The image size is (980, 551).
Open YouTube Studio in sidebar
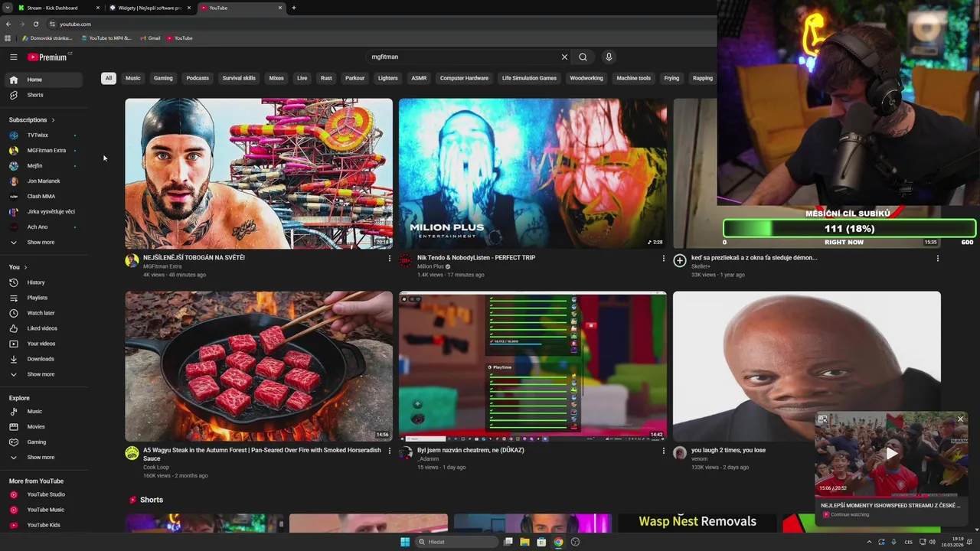click(x=44, y=494)
